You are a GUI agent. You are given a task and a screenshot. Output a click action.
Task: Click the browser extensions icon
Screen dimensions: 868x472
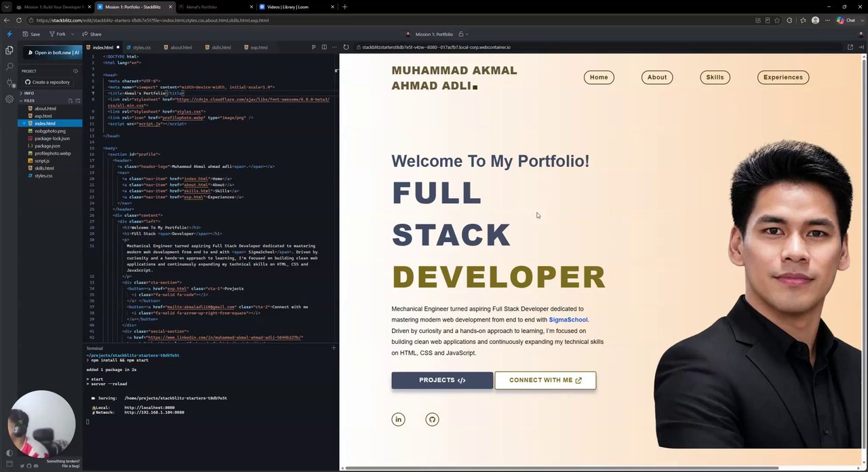tap(789, 20)
